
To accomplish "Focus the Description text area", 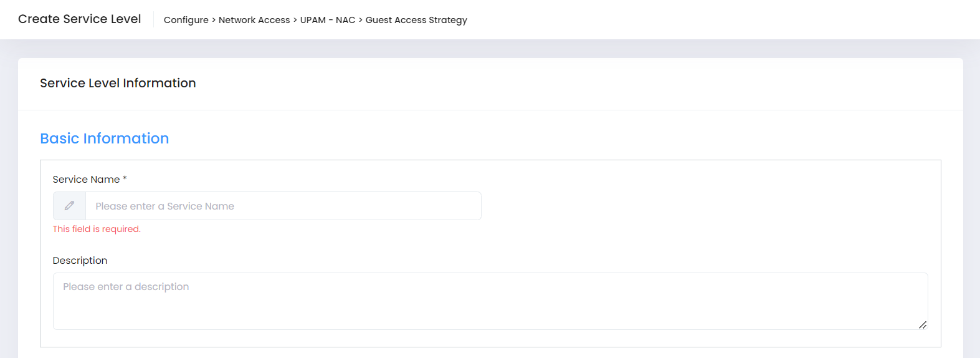I will [490, 301].
